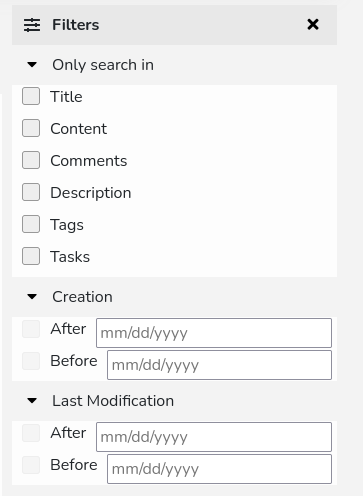
Task: Enable Description search filter
Action: [31, 192]
